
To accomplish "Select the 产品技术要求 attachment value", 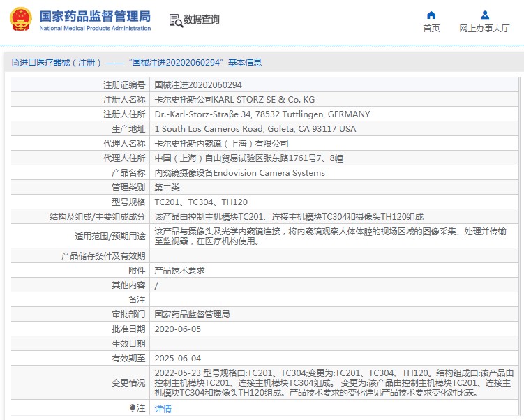I will [x=180, y=271].
